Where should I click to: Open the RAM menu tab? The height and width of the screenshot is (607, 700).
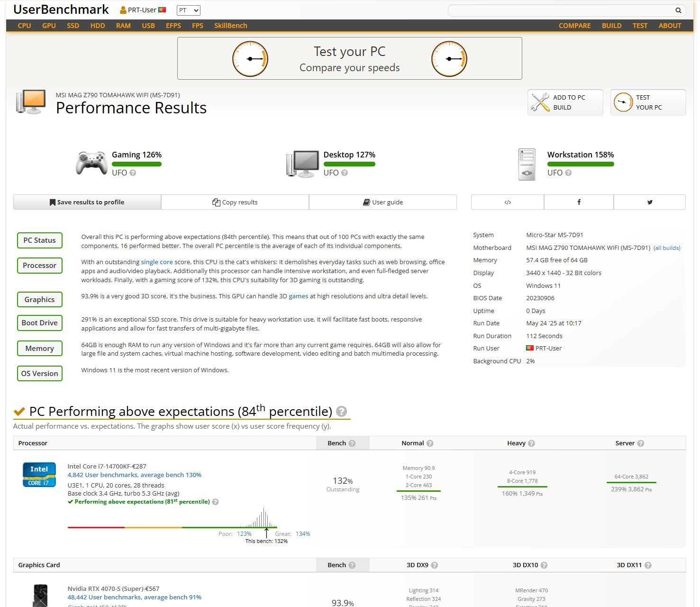click(123, 26)
